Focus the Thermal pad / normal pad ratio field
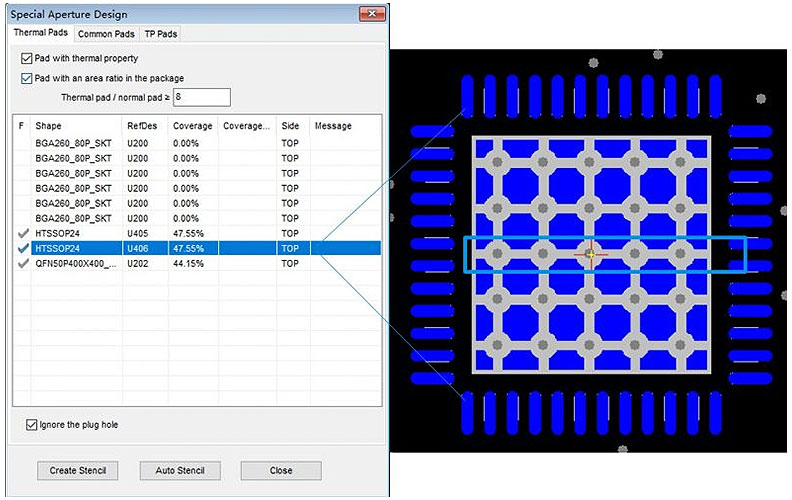Screen dimensions: 792x500 pos(202,97)
